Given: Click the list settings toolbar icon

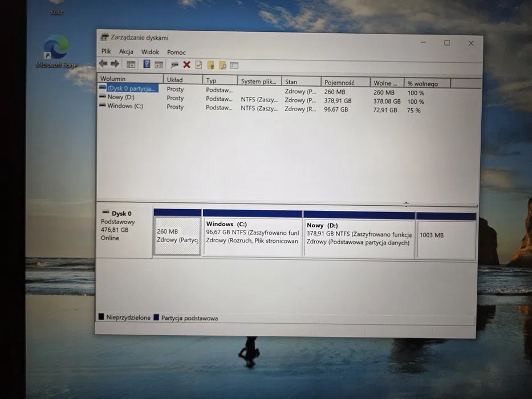Looking at the screenshot, I should tap(234, 66).
